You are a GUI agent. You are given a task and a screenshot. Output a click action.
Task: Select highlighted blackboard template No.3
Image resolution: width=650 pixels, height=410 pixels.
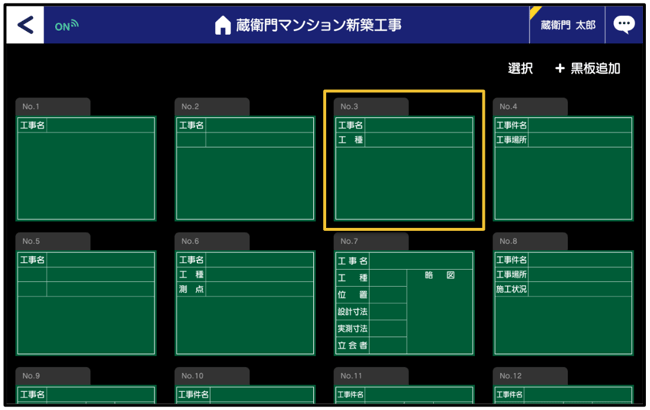click(x=404, y=168)
